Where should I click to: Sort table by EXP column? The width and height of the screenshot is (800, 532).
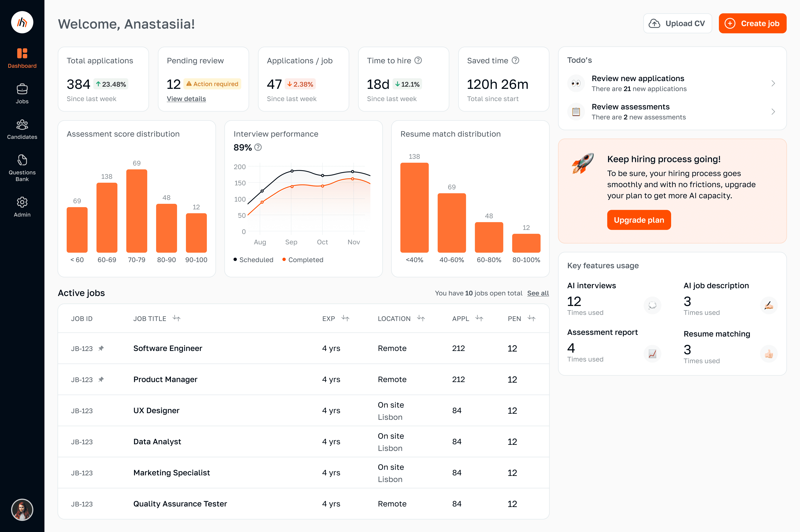point(346,318)
